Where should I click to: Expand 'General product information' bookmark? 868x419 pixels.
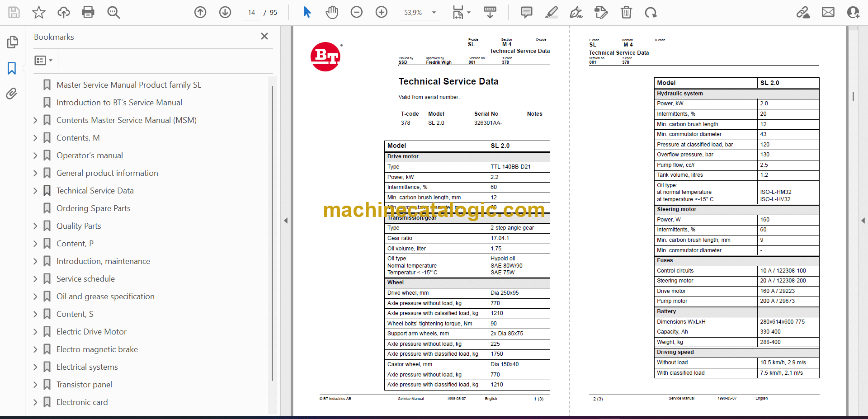coord(35,173)
